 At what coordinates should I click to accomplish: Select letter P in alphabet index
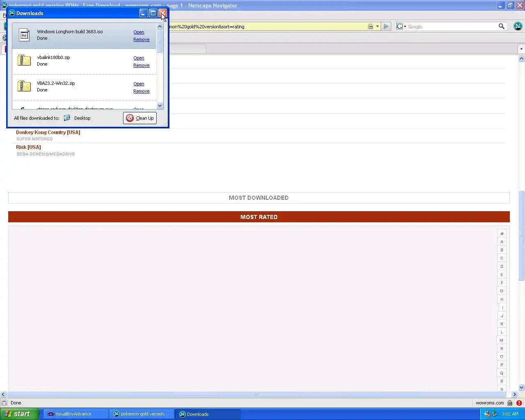pos(502,365)
